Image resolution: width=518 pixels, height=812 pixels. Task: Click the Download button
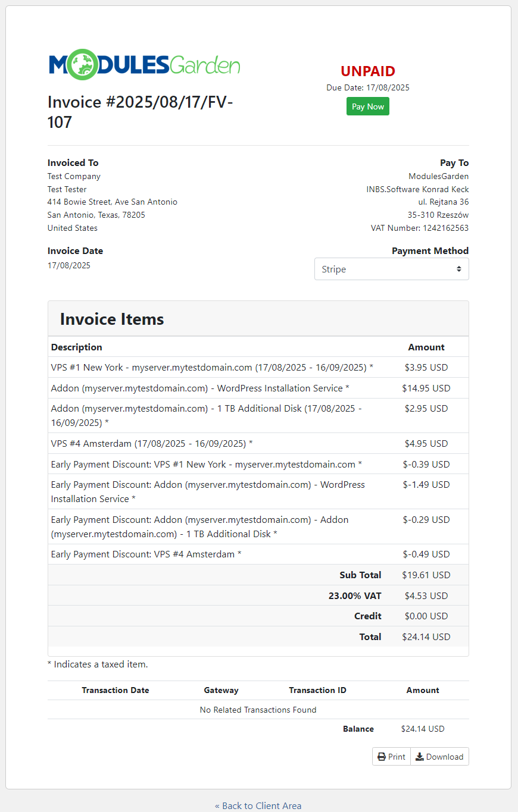pos(439,756)
